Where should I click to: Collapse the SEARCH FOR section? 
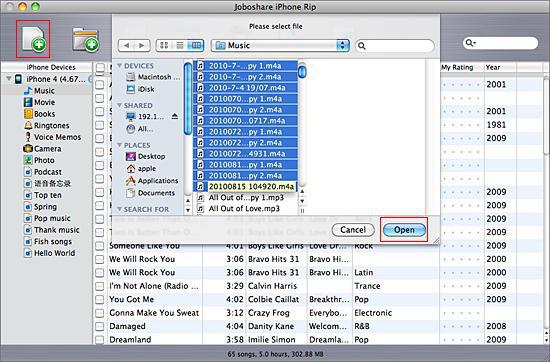pyautogui.click(x=119, y=209)
